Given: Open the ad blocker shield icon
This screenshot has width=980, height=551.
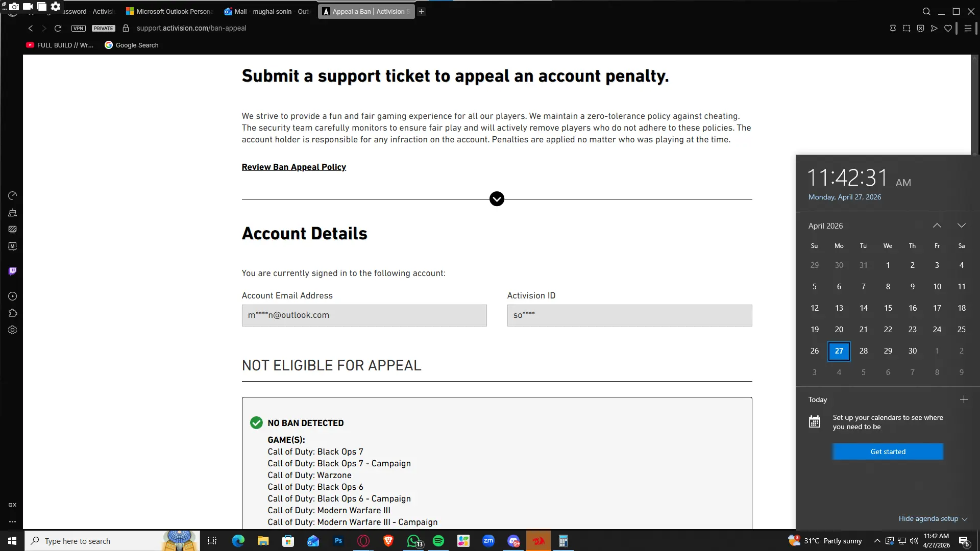Looking at the screenshot, I should pyautogui.click(x=920, y=29).
